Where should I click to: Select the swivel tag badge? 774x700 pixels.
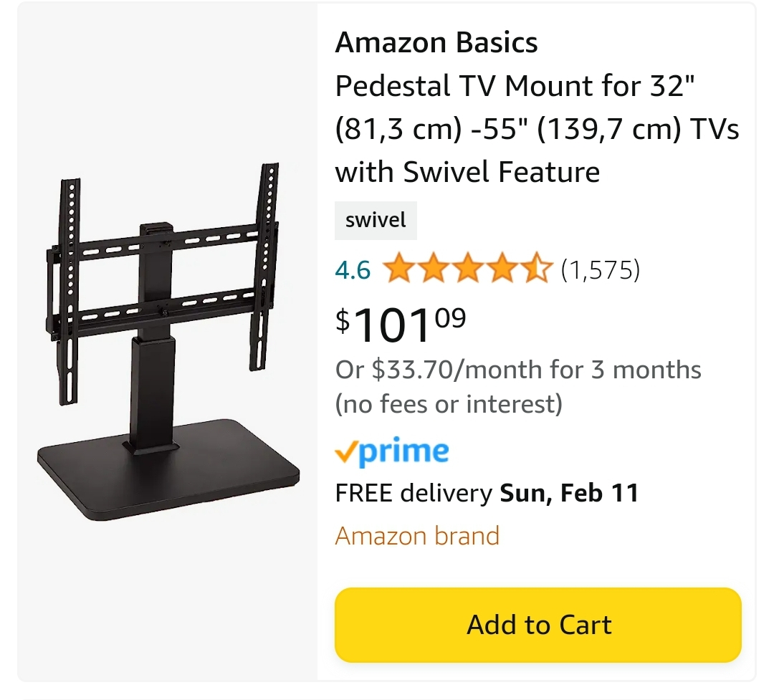coord(376,220)
